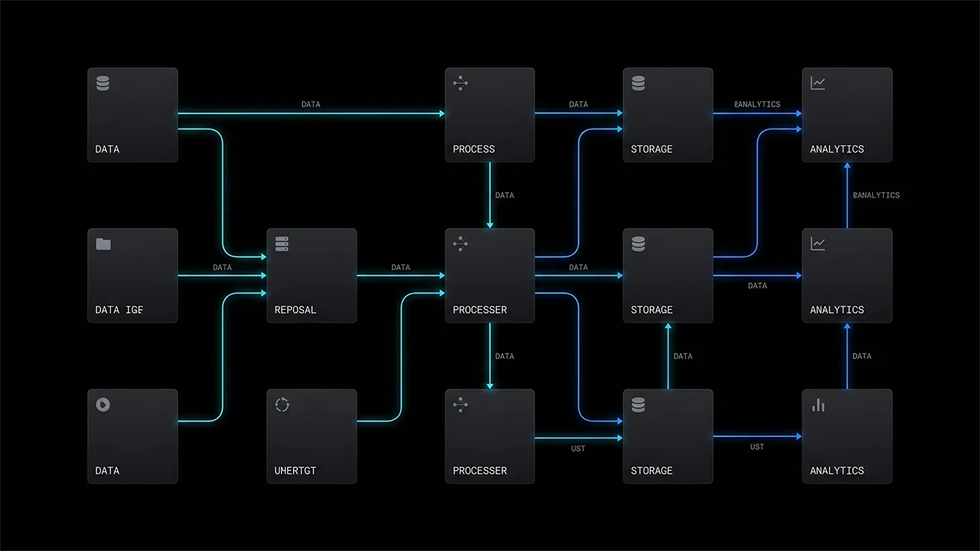The height and width of the screenshot is (551, 980).
Task: Select the top-row ANALYTICS node label
Action: coord(837,149)
